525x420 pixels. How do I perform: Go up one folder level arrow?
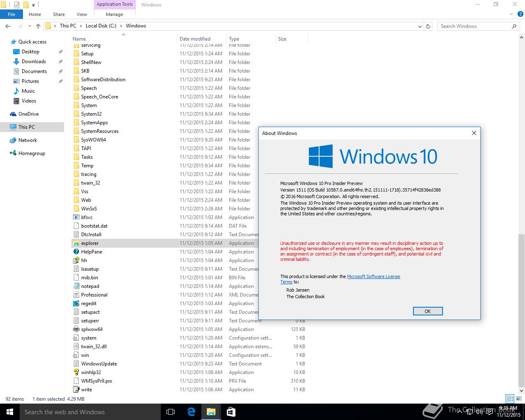click(38, 26)
